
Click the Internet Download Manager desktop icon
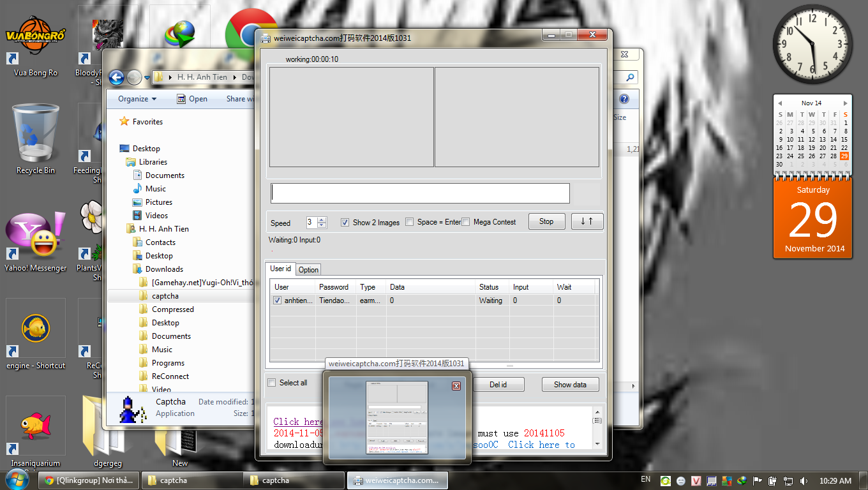point(180,33)
